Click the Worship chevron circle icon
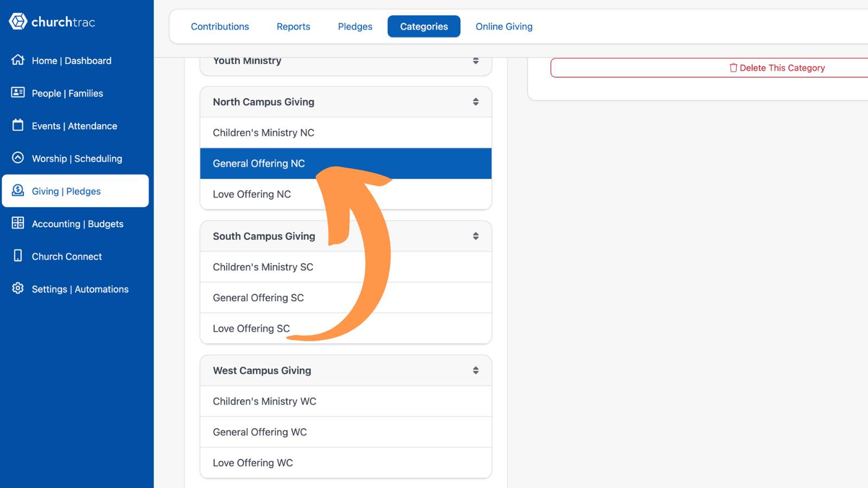868x488 pixels. [x=18, y=158]
